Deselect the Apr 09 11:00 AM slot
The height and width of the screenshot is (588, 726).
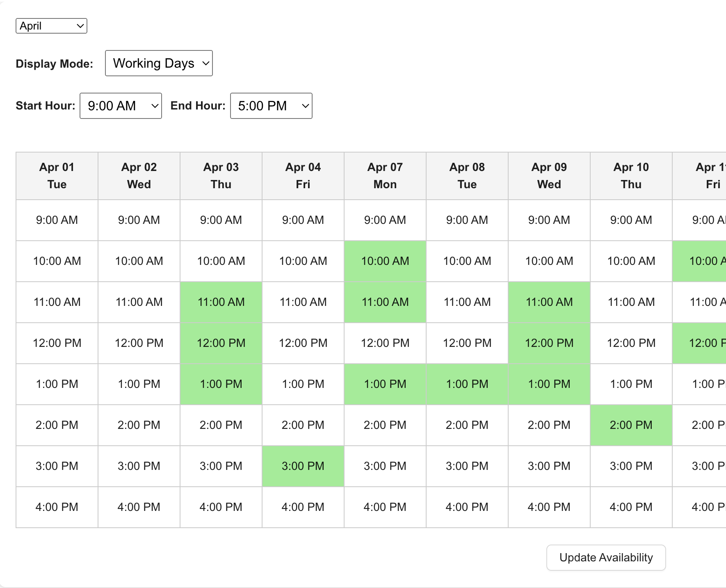click(549, 302)
